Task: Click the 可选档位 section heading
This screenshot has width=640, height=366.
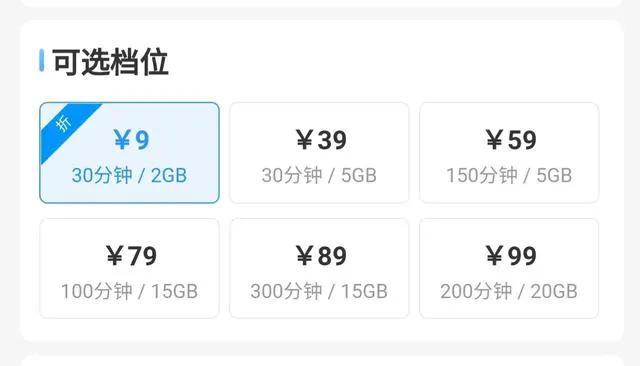Action: [x=110, y=62]
